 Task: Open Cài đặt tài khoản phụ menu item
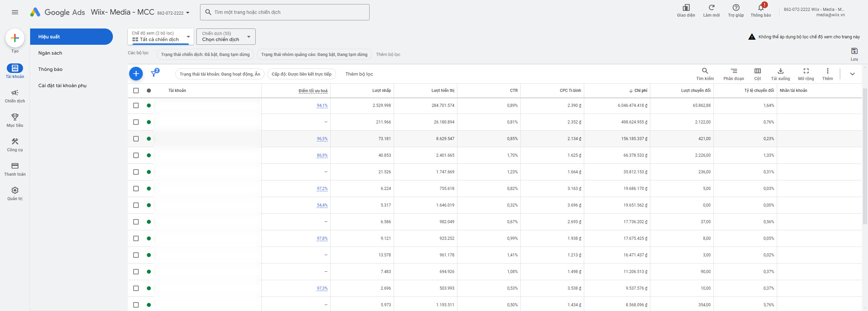[x=62, y=85]
